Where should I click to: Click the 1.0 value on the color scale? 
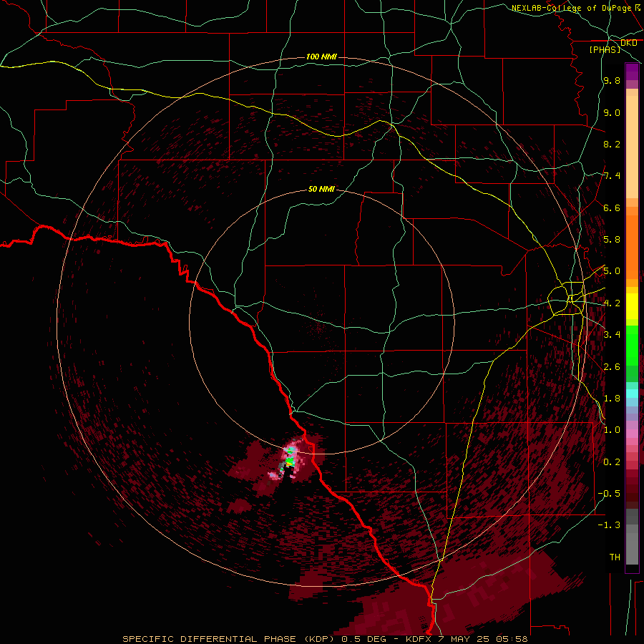[x=612, y=430]
